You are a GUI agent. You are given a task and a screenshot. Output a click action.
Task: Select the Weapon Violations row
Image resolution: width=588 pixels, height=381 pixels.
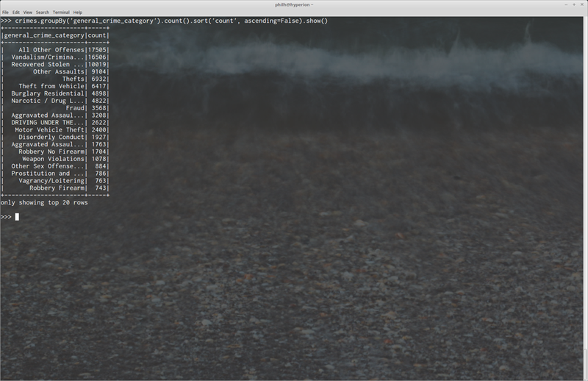(x=55, y=159)
